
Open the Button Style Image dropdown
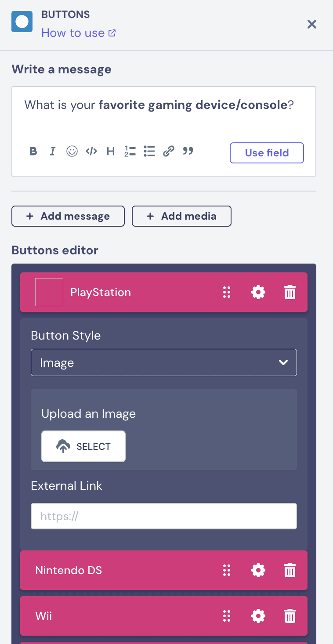click(x=164, y=362)
